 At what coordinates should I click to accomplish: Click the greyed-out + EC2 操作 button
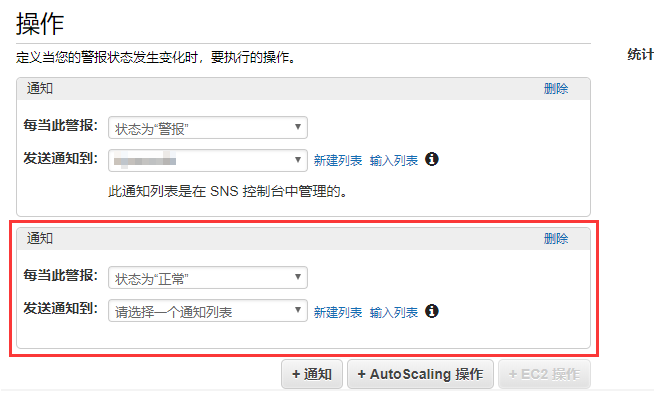(x=544, y=375)
